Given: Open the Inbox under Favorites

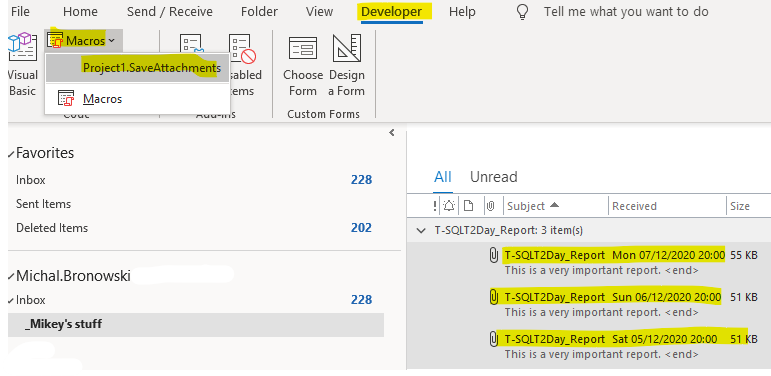Looking at the screenshot, I should 30,180.
